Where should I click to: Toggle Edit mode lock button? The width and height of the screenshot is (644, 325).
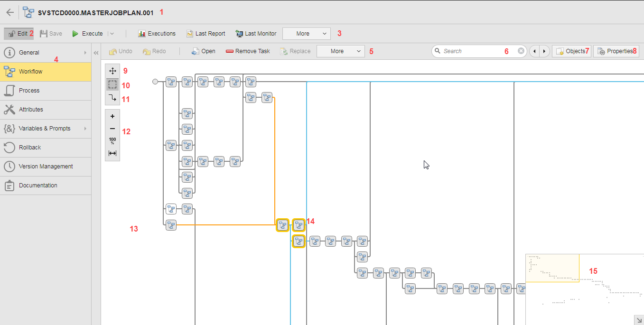click(x=18, y=34)
